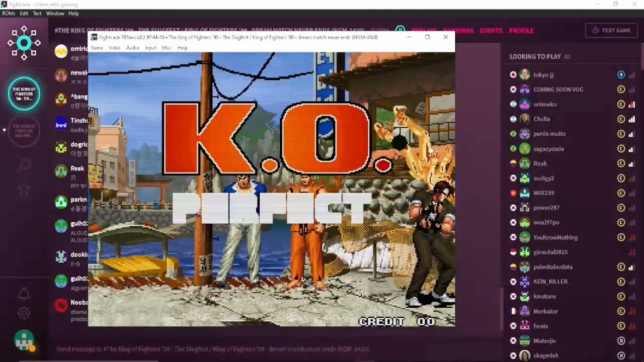This screenshot has height=362, width=644.
Task: Click Chulia's avatar in player list
Action: (x=525, y=119)
